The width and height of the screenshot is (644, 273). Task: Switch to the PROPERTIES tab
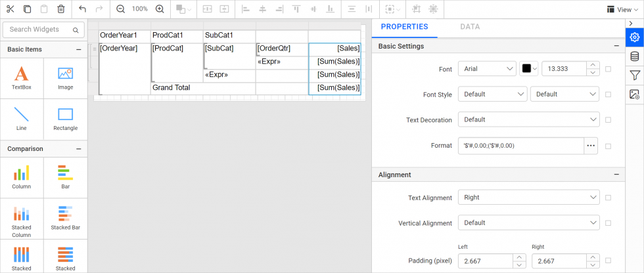click(405, 27)
